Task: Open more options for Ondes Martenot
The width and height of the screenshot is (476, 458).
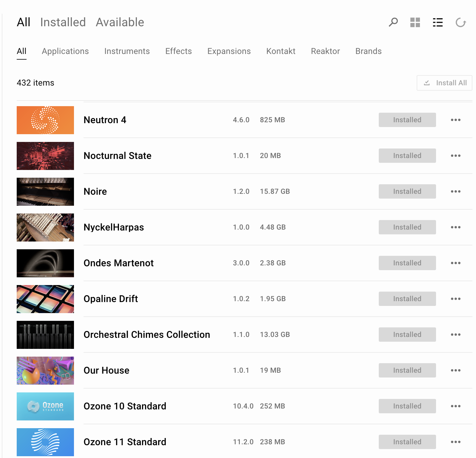Action: point(456,263)
